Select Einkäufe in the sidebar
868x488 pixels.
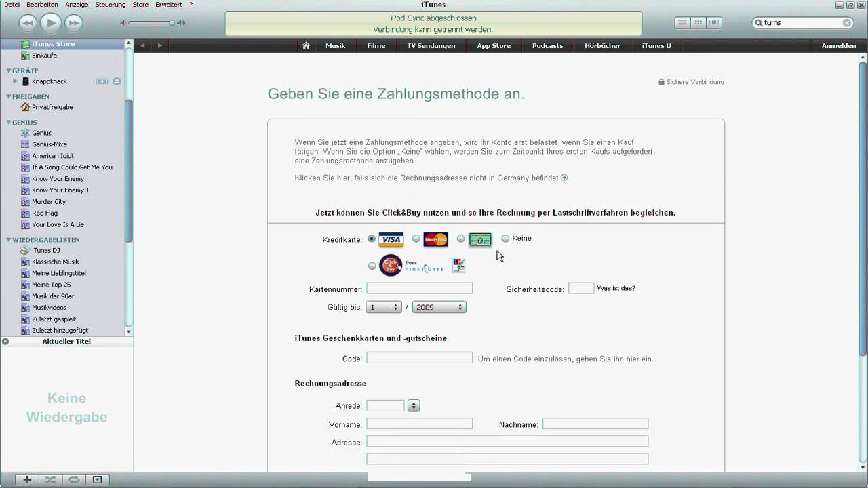tap(44, 56)
